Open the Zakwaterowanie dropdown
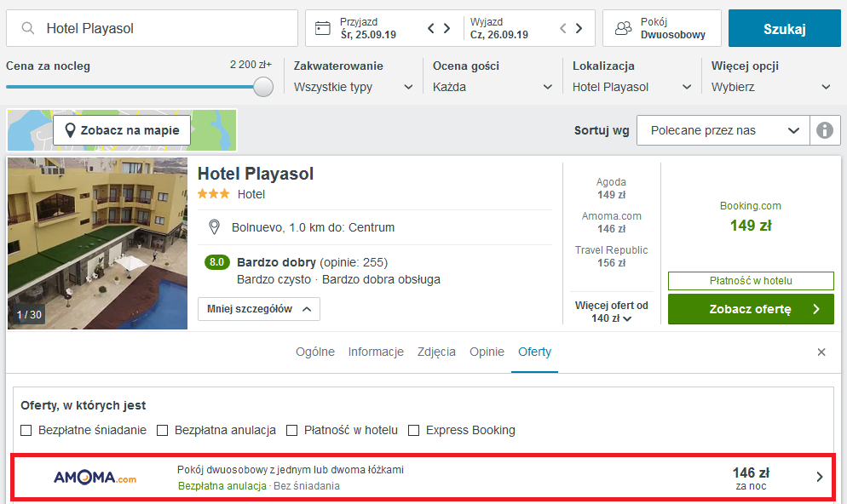 click(354, 87)
